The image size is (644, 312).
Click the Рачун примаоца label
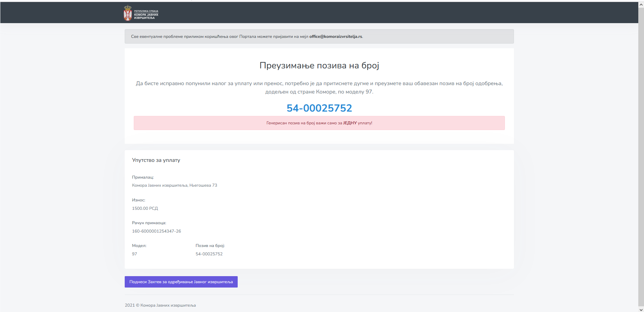(149, 223)
